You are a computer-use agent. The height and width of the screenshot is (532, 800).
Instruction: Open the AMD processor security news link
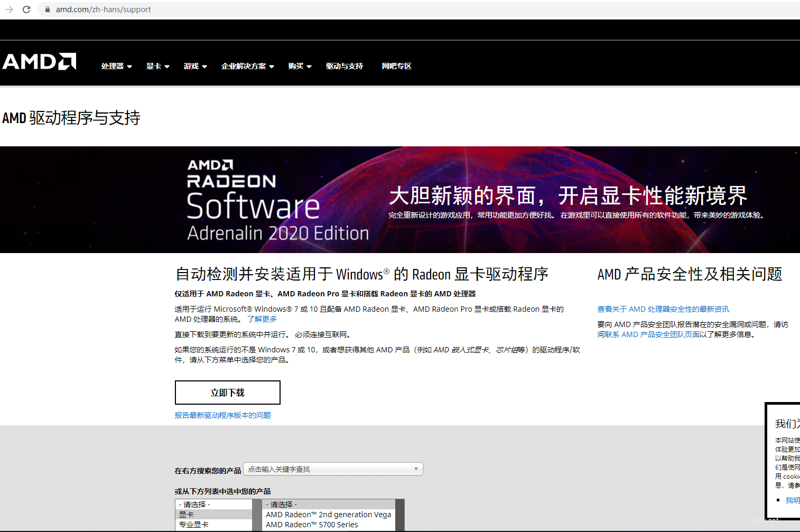pyautogui.click(x=663, y=309)
